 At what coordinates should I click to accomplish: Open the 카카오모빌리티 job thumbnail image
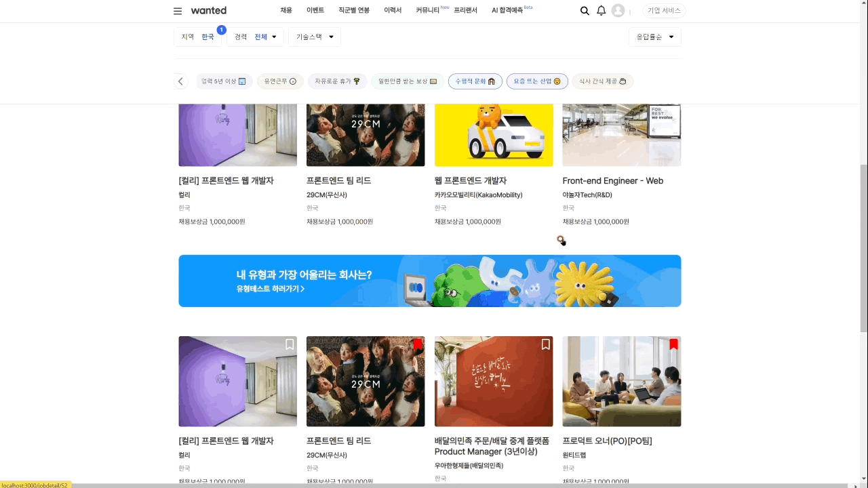(x=494, y=134)
